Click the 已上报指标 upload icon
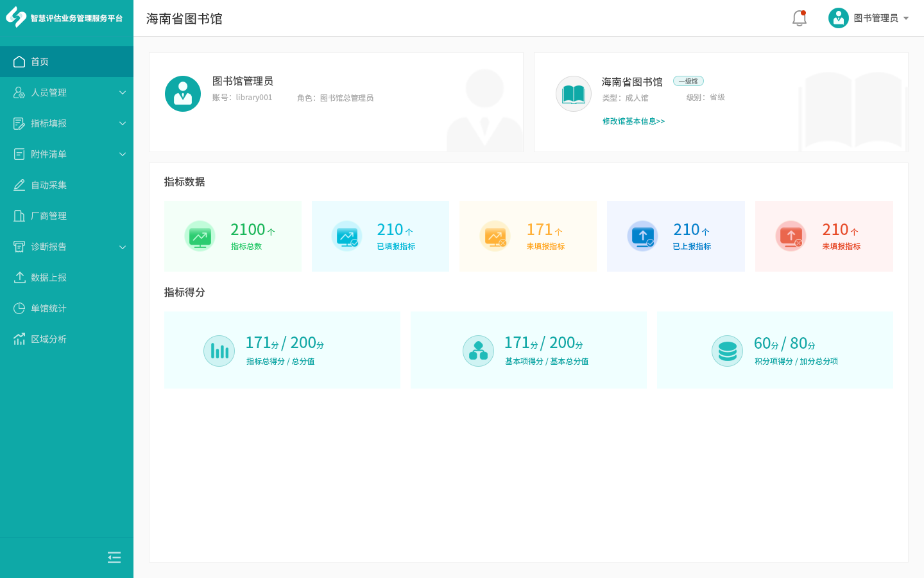 tap(642, 236)
